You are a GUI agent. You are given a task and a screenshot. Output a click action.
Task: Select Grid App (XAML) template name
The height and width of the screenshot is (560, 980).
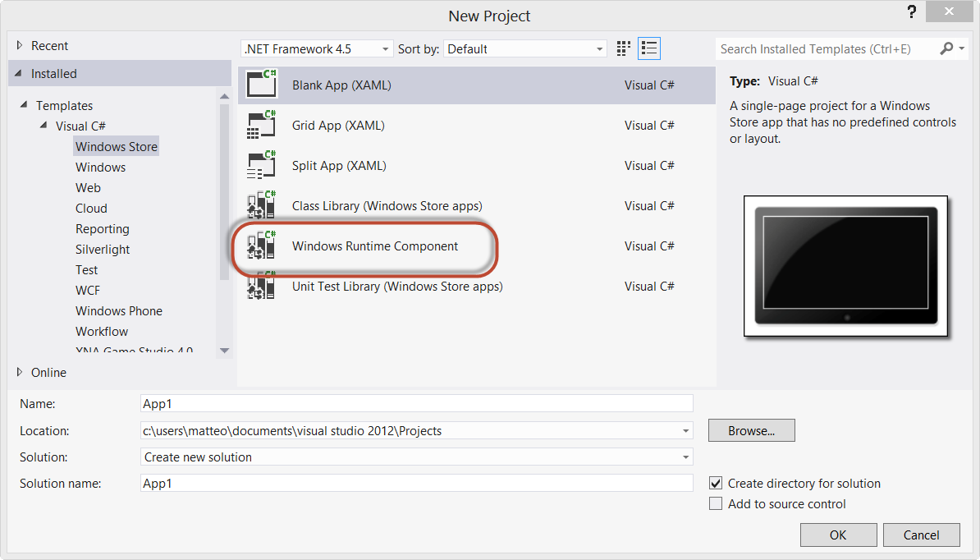point(338,125)
